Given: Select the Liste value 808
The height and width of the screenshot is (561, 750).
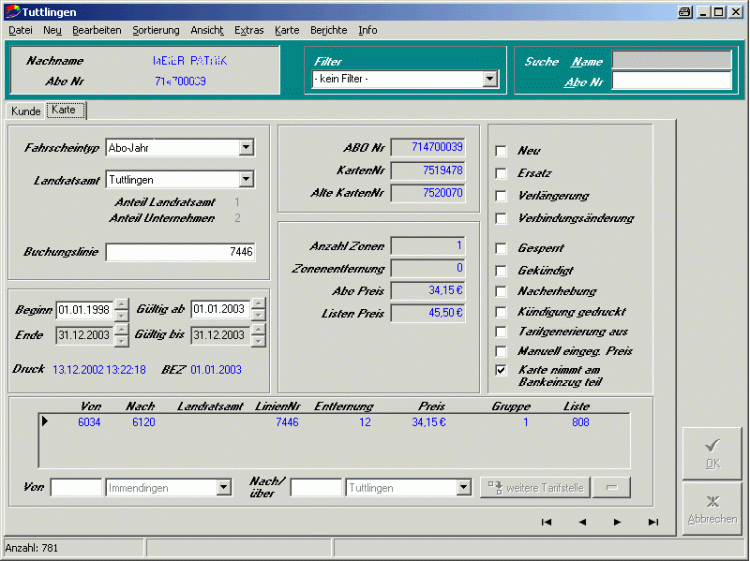Looking at the screenshot, I should tap(581, 422).
